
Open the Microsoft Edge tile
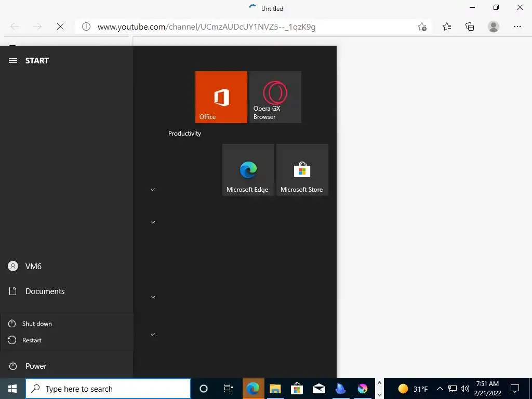(x=248, y=170)
